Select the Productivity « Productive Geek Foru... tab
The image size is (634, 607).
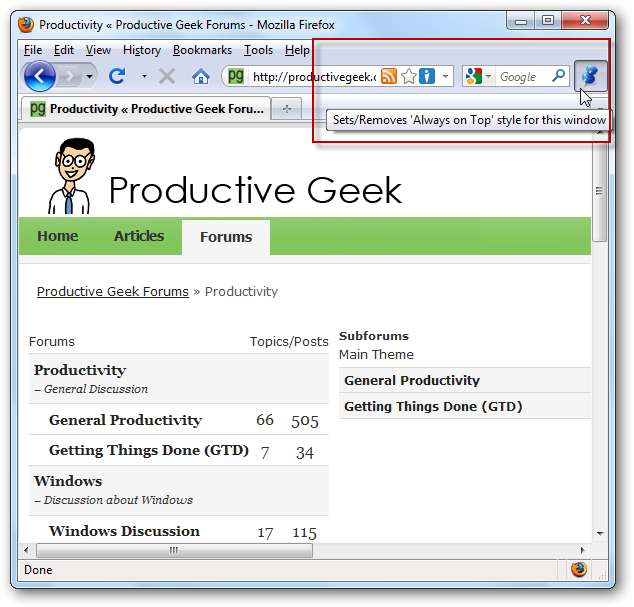146,108
